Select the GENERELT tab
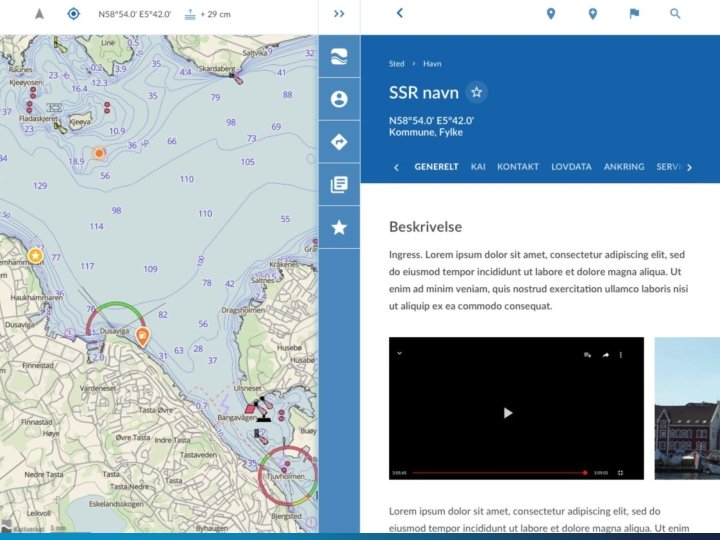 coord(436,167)
